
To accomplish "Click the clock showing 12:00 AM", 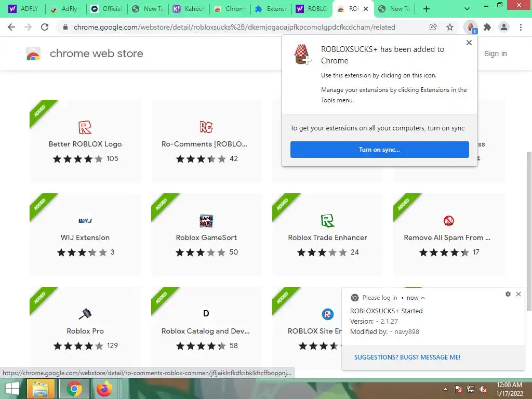I will pyautogui.click(x=509, y=385).
